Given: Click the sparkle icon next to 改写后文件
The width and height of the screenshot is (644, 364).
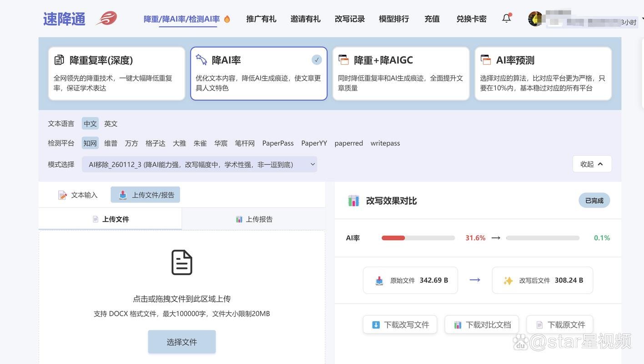Looking at the screenshot, I should (508, 280).
